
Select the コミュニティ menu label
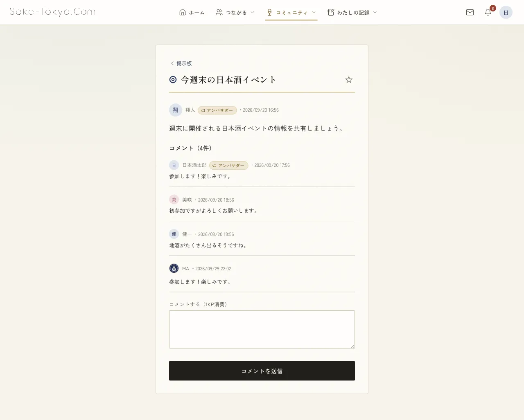pos(292,13)
